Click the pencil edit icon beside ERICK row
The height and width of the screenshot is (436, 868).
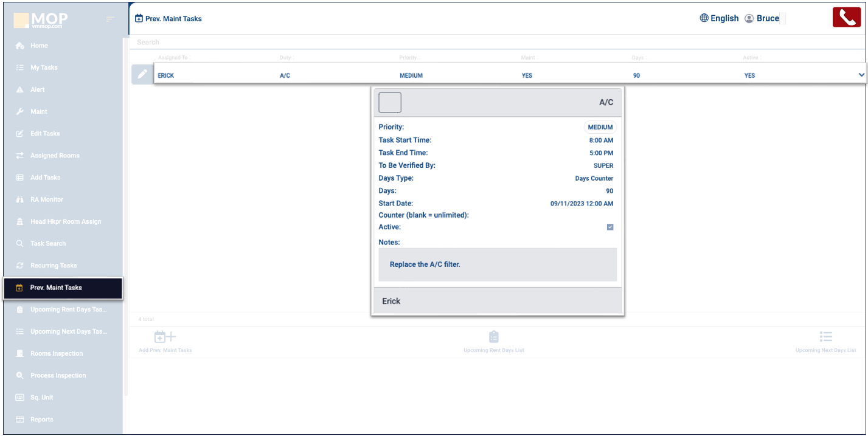click(142, 74)
